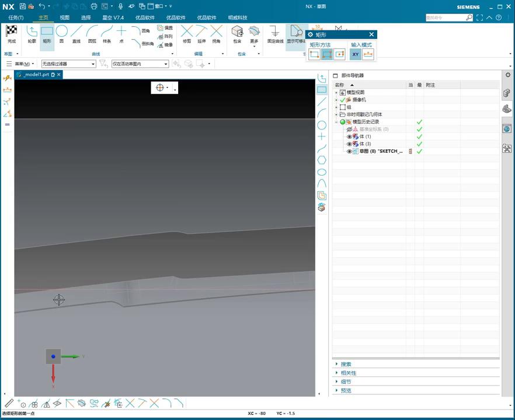The height and width of the screenshot is (420, 515).
Task: Select the ellipse tool in vertical toolbar
Action: coord(322,172)
